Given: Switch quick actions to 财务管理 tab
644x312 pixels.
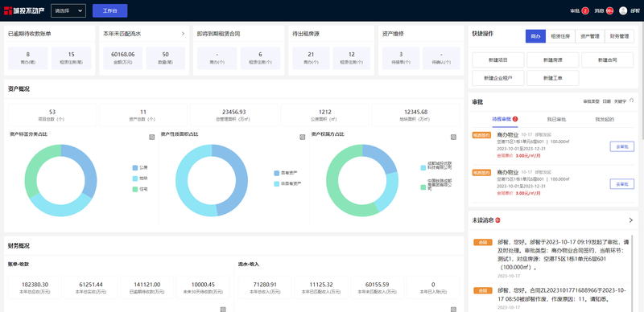Looking at the screenshot, I should click(x=619, y=36).
